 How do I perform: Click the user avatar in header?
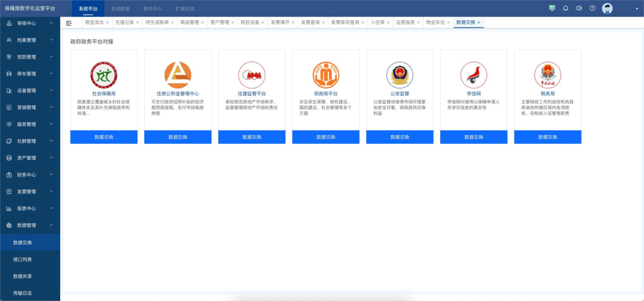coord(608,8)
